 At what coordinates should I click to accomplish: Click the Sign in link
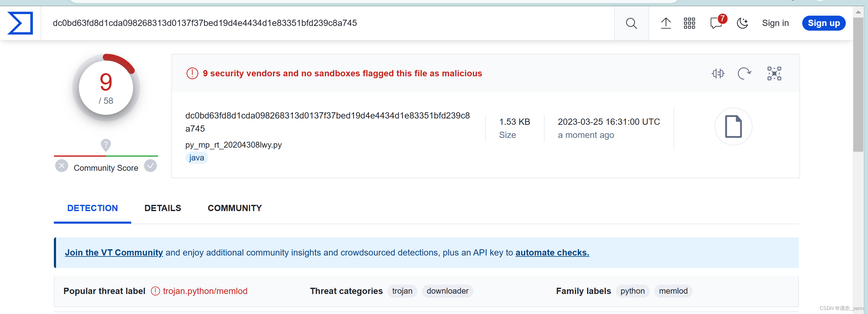(x=775, y=23)
